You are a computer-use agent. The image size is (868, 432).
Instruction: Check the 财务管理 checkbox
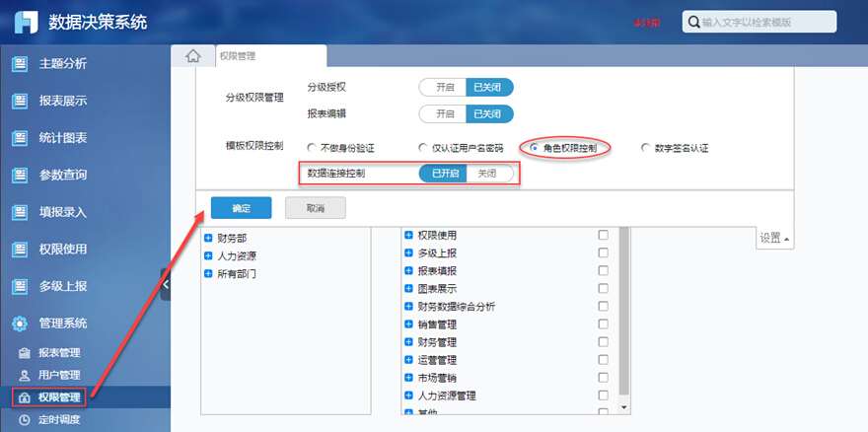[603, 341]
